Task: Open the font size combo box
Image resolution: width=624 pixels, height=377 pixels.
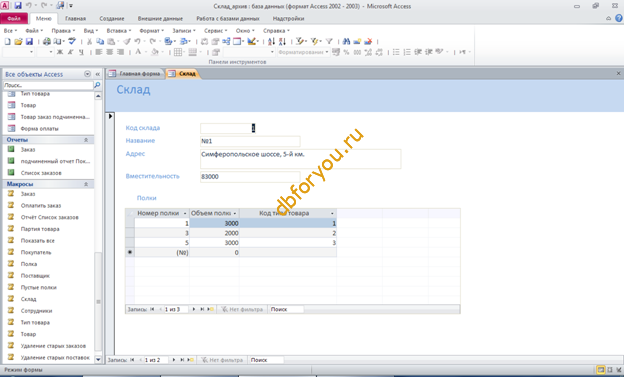Action: (x=45, y=52)
